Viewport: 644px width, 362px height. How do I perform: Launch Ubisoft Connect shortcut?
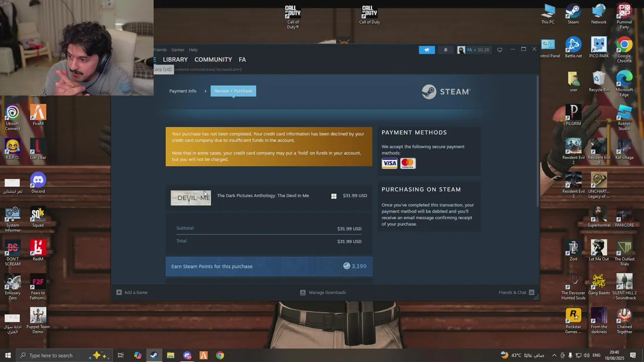pos(13,118)
